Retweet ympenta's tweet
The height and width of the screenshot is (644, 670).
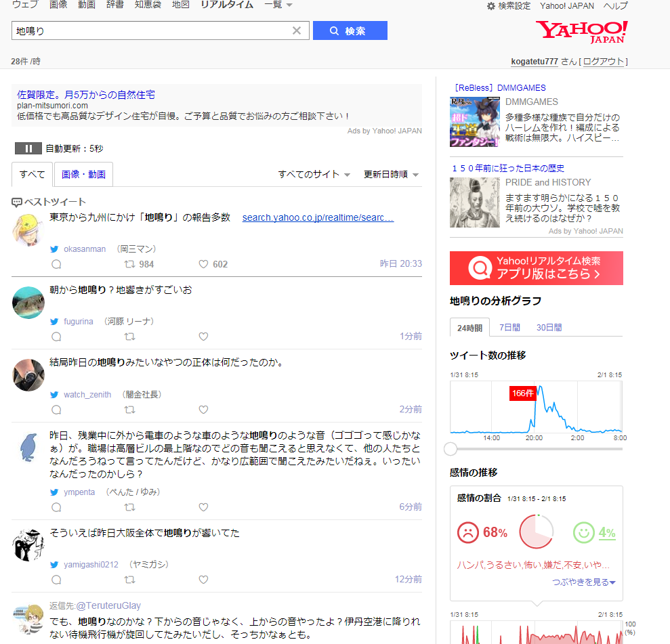(x=129, y=507)
